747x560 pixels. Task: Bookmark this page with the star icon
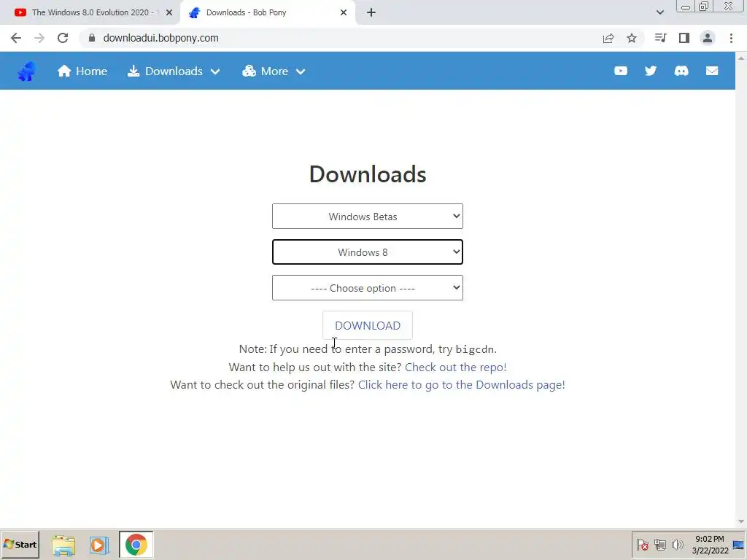pos(632,38)
